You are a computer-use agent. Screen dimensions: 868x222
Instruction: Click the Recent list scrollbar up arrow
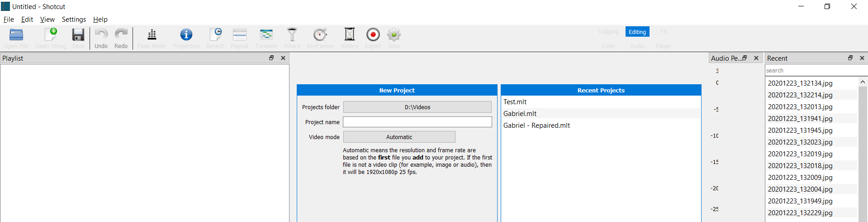pyautogui.click(x=863, y=82)
